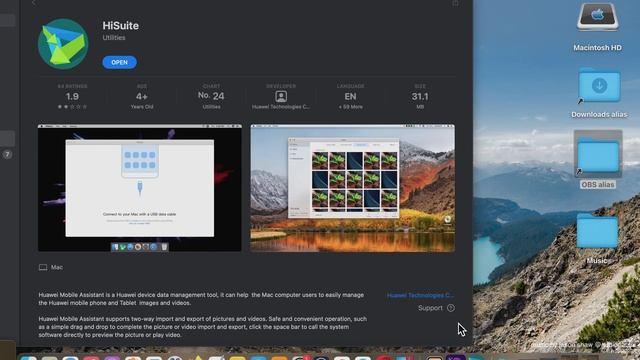
Task: Click the two-way import description paragraph
Action: point(203,327)
